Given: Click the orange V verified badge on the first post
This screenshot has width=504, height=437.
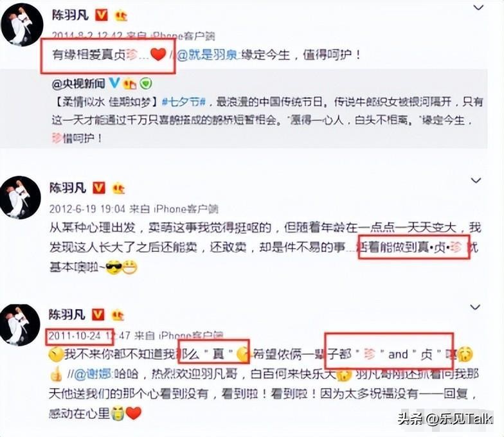Looking at the screenshot, I should click(101, 15).
